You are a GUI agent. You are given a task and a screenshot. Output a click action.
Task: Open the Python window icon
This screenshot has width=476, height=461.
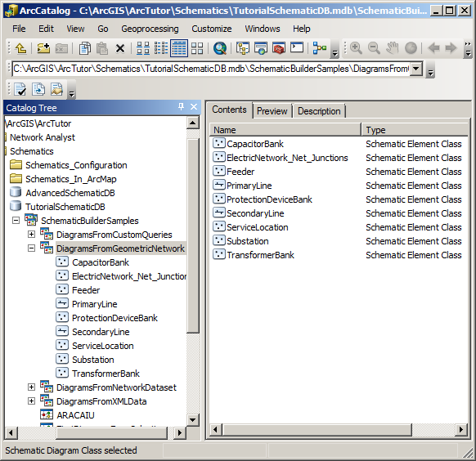click(297, 47)
